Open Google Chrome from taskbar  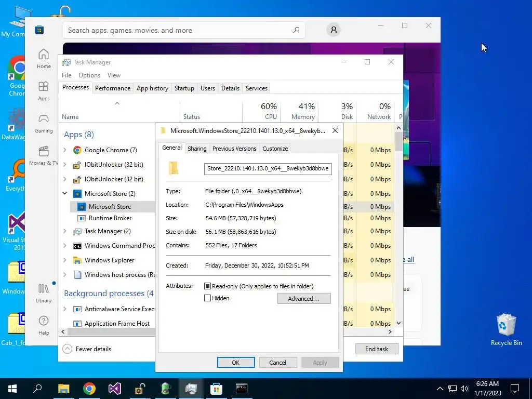point(89,389)
